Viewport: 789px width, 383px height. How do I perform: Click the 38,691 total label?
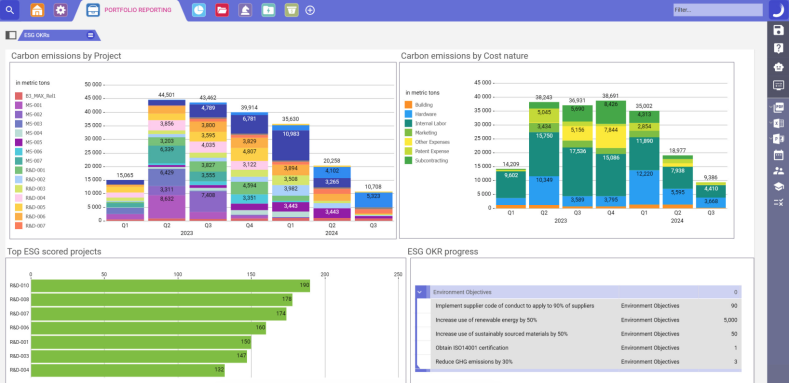click(611, 95)
